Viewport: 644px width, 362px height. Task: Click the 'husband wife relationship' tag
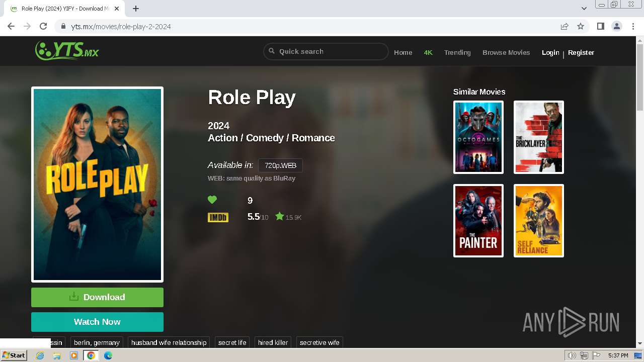169,342
